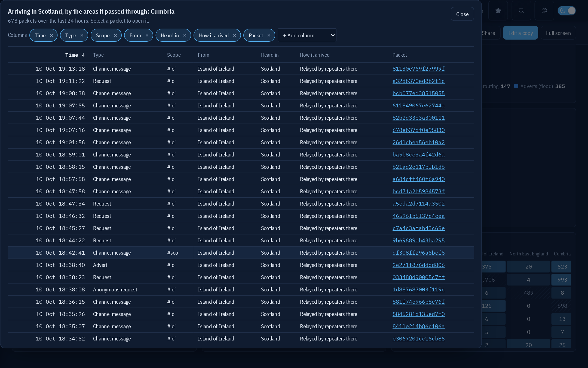Select row timestamp 10 Oct 18:59:01
This screenshot has height=368, width=588.
click(60, 155)
